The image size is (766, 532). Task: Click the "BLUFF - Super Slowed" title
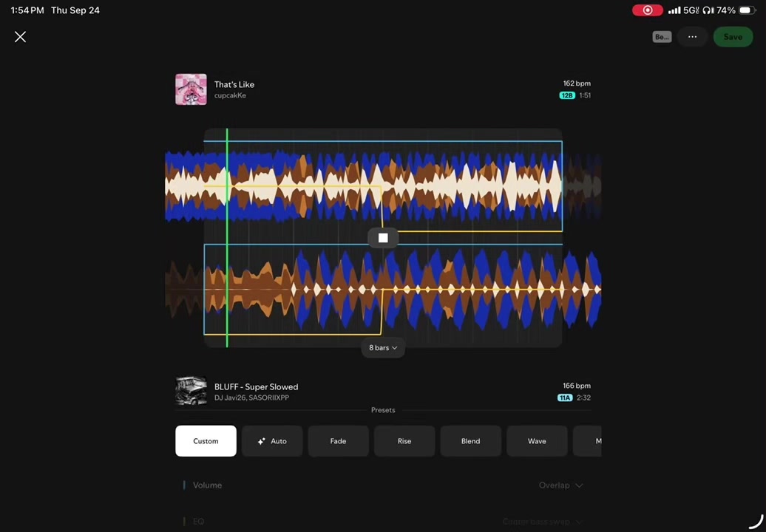[256, 386]
